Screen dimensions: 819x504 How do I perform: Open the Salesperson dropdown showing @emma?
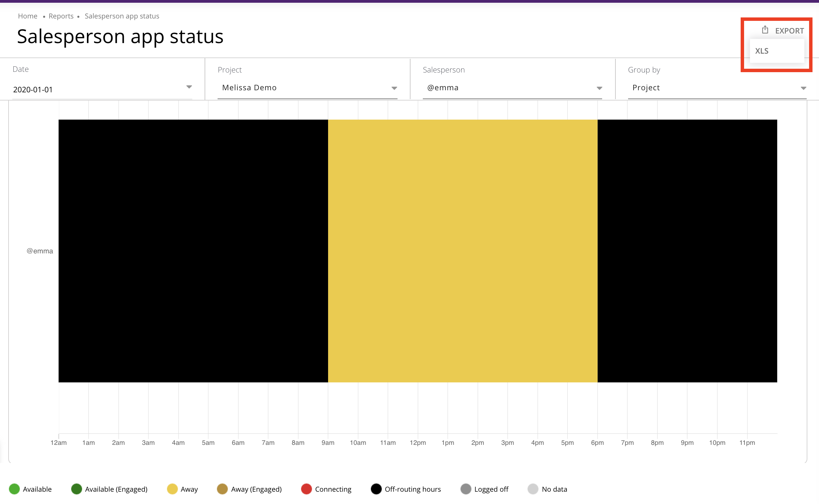[512, 88]
